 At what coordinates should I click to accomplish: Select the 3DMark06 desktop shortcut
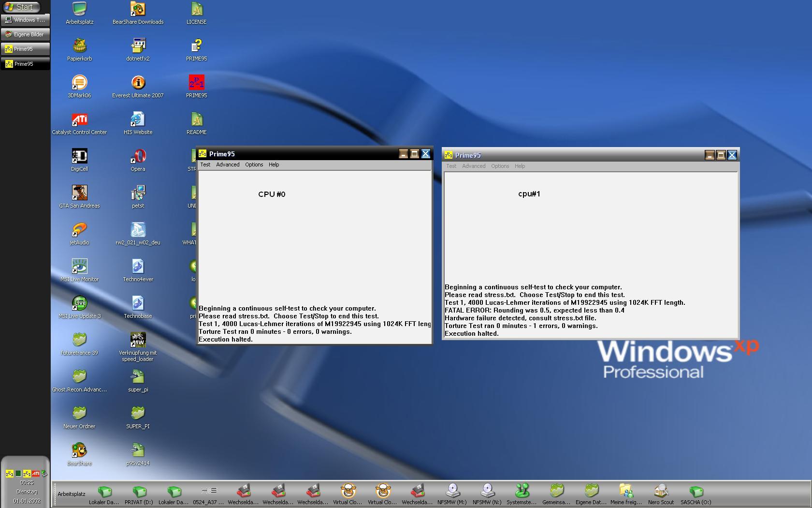pyautogui.click(x=79, y=87)
